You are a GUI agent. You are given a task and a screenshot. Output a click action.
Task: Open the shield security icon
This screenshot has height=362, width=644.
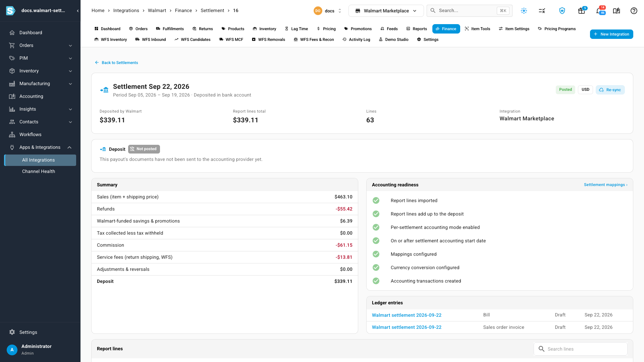coord(562,11)
